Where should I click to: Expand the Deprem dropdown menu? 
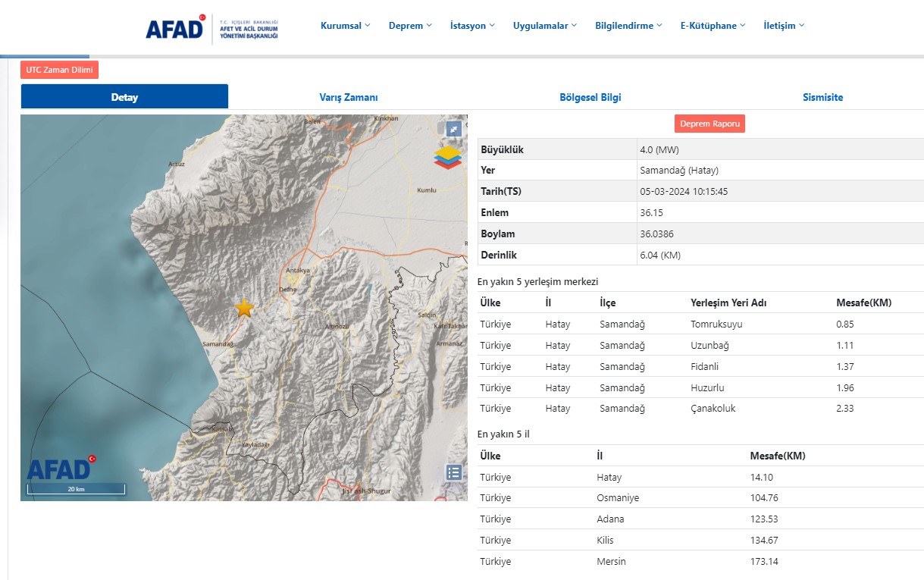(410, 26)
